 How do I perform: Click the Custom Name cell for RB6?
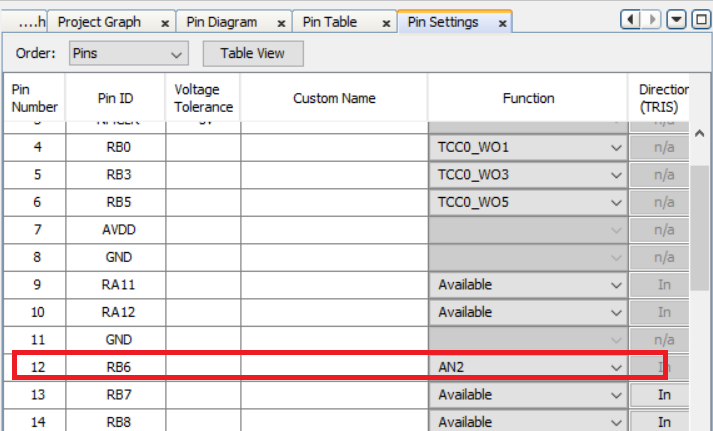pos(334,367)
